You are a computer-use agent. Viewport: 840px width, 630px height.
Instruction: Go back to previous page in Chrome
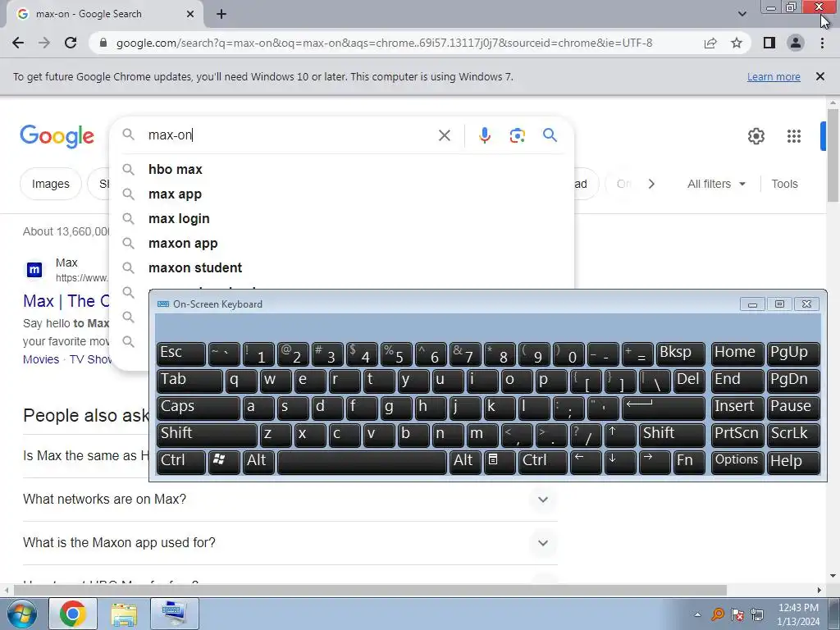[x=18, y=43]
